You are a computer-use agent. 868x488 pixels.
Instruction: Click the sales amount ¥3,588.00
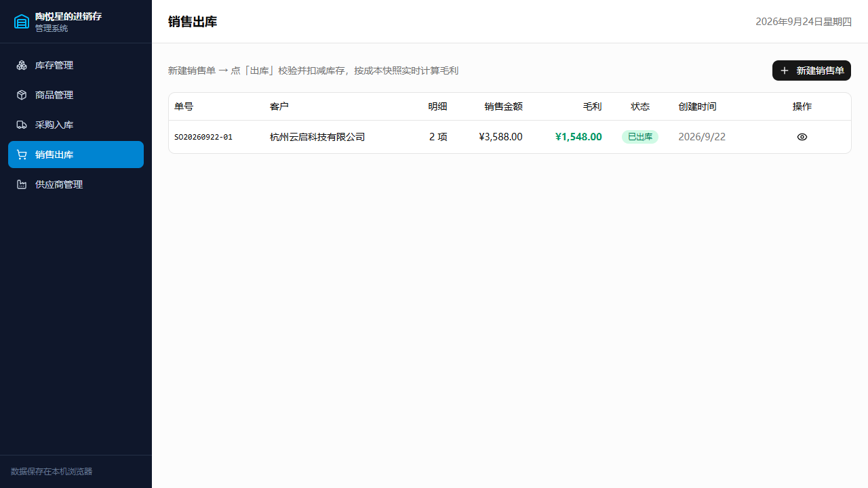500,137
